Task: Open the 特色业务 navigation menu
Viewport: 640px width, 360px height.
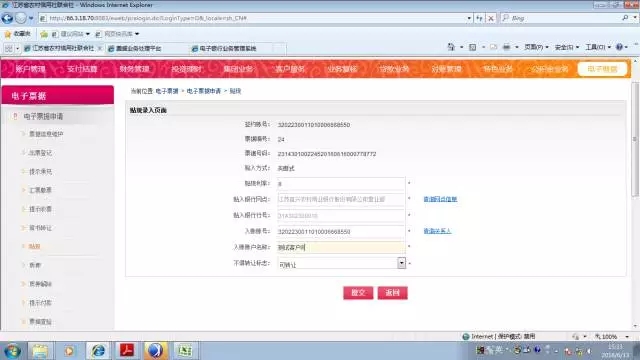Action: [498, 69]
